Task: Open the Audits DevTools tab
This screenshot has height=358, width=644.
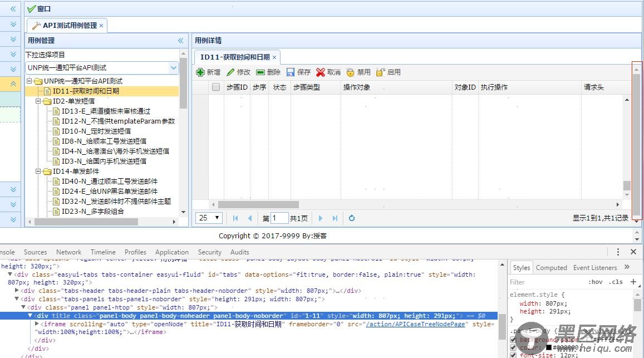Action: tap(239, 252)
